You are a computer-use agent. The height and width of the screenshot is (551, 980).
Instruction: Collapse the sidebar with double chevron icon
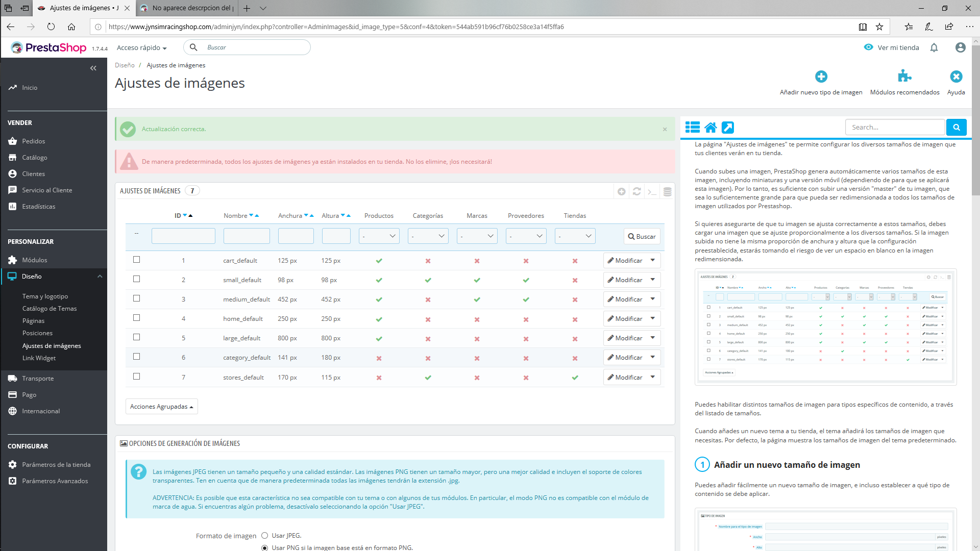coord(93,68)
